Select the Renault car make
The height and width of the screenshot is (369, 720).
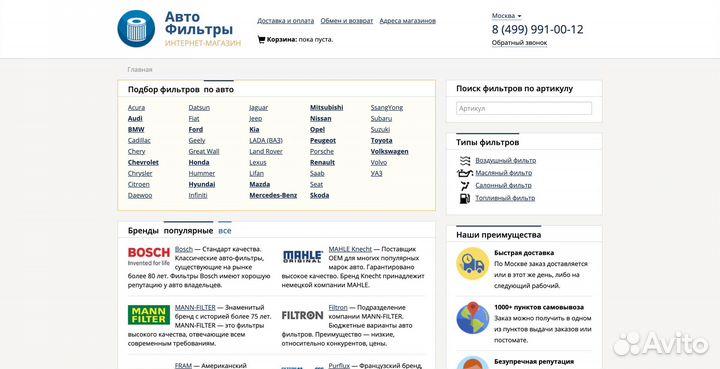(322, 162)
